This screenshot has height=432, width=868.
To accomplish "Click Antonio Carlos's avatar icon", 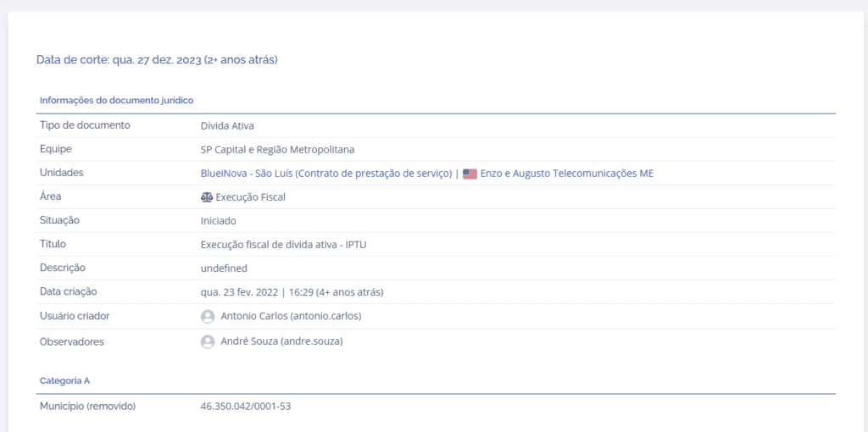I will click(208, 317).
